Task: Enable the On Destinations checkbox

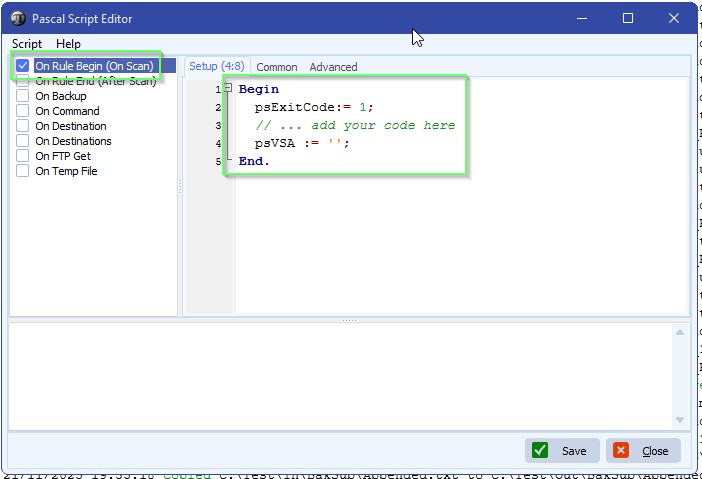Action: click(22, 141)
